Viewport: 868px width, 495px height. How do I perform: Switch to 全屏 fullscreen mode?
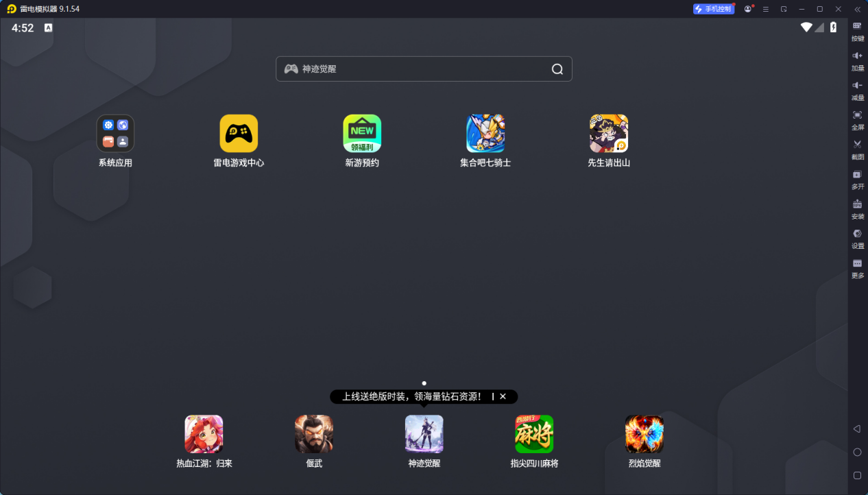(x=857, y=120)
